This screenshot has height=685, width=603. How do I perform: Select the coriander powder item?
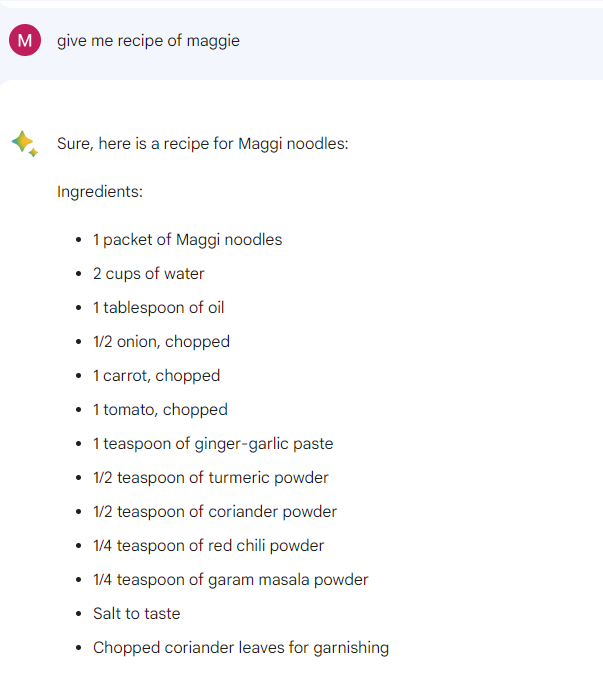point(215,512)
